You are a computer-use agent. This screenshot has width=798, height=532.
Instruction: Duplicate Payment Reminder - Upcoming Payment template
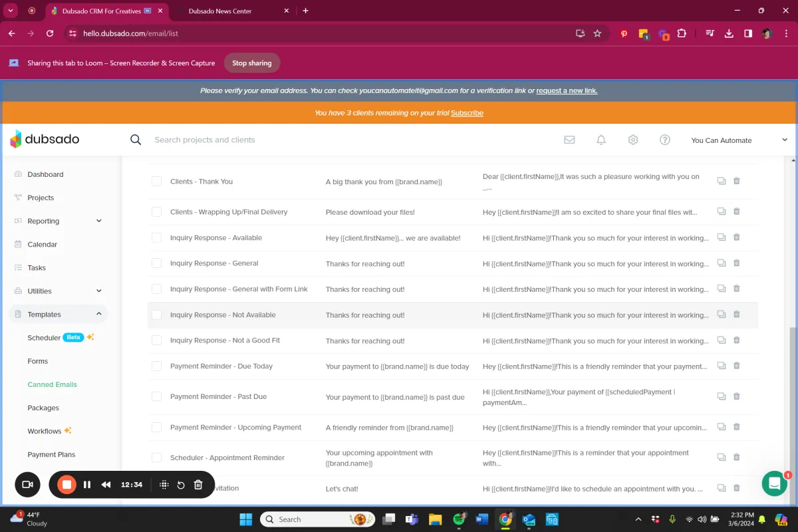722,427
